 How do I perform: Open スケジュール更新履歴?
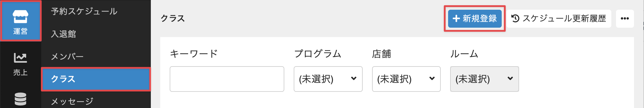point(559,19)
